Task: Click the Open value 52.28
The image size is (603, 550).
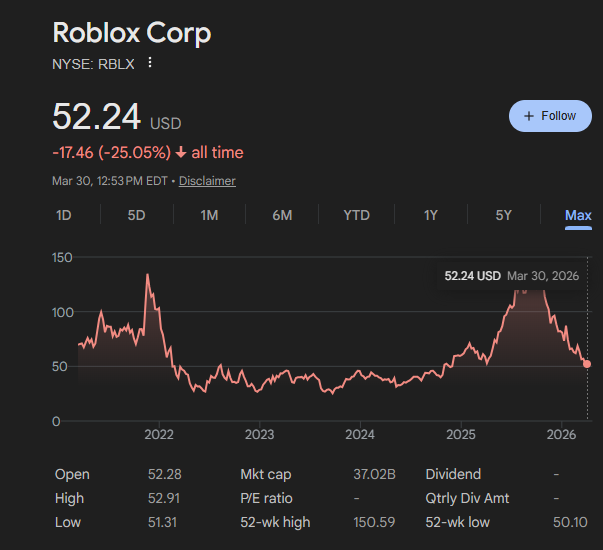Action: [x=165, y=474]
